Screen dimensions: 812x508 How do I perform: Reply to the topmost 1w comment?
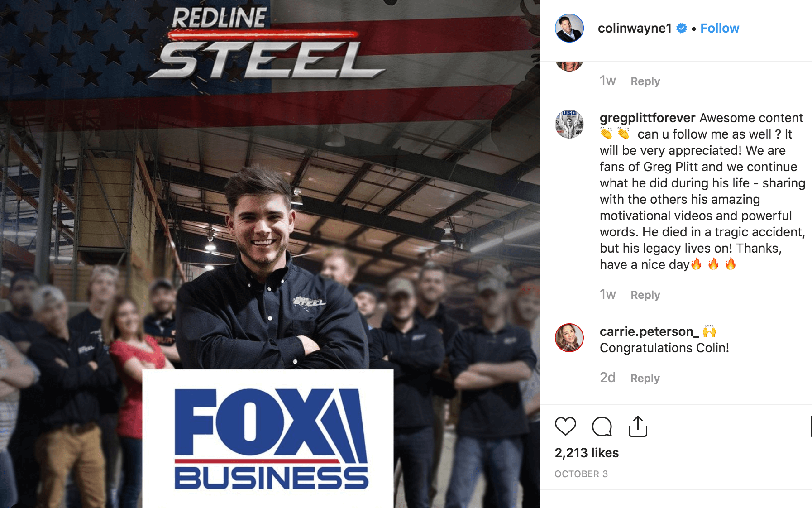[645, 81]
